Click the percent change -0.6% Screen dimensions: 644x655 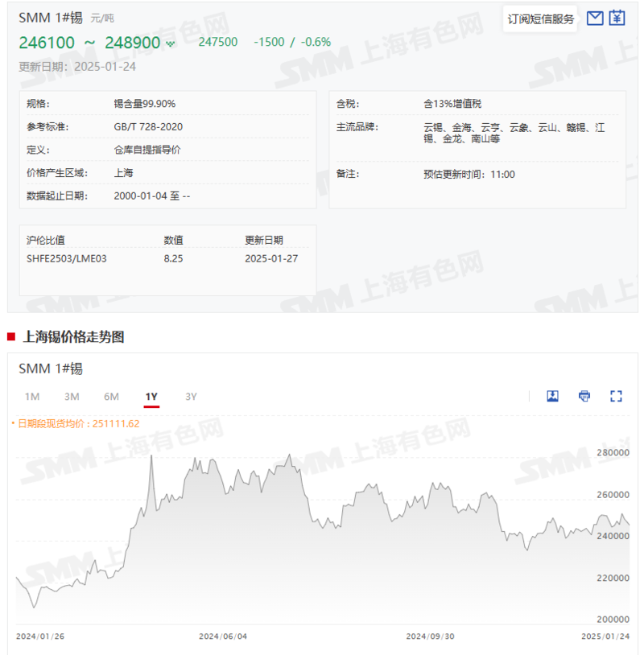(316, 42)
